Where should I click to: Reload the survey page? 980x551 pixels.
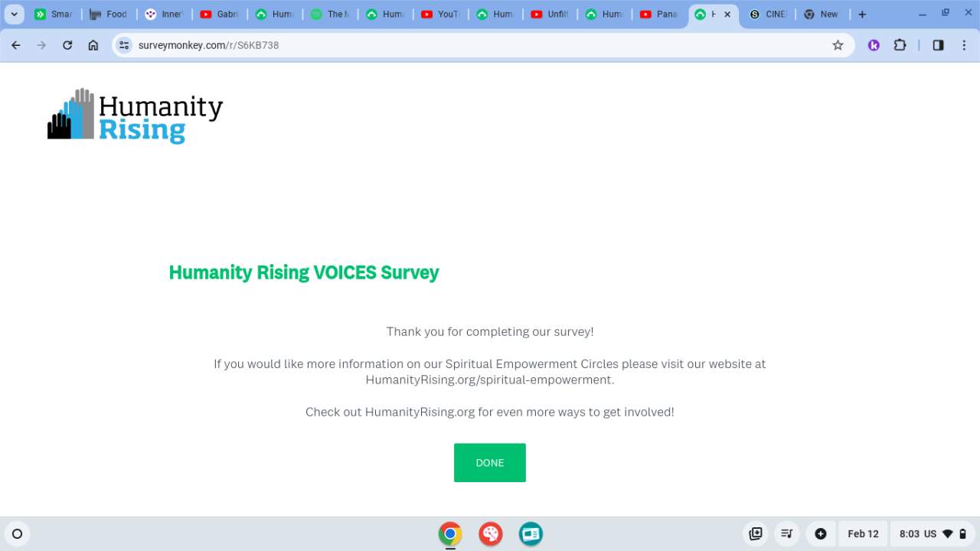tap(67, 45)
